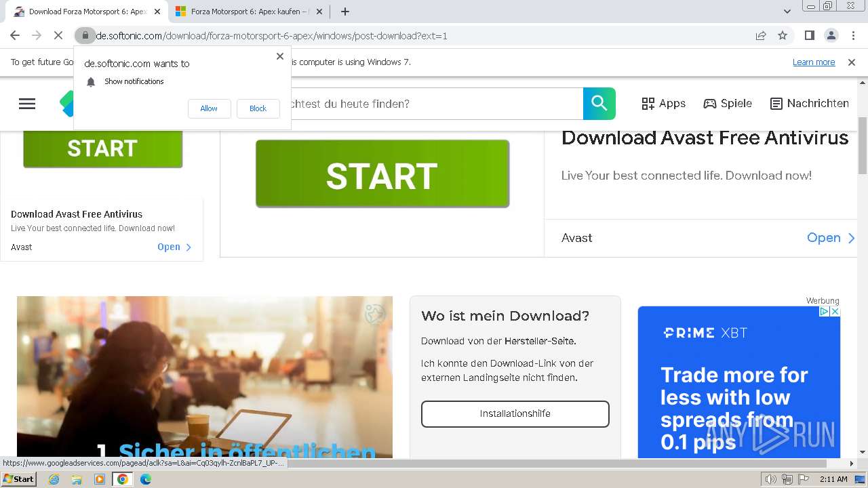Viewport: 868px width, 488px height.
Task: Click the Installationshilfe button
Action: click(515, 414)
